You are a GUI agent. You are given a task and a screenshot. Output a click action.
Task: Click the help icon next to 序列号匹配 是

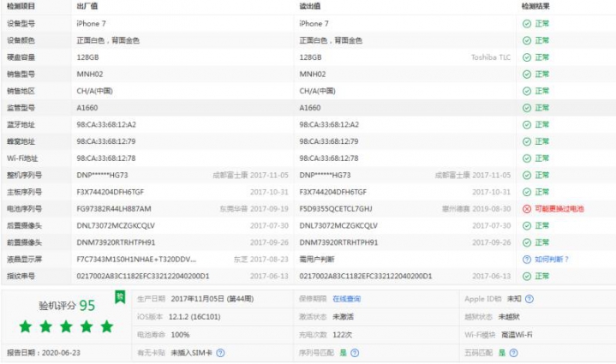pyautogui.click(x=355, y=353)
